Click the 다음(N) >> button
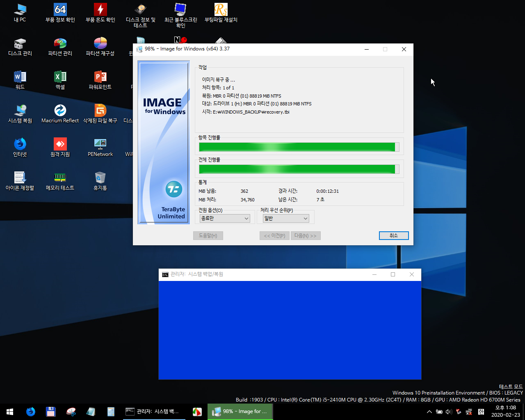Image resolution: width=525 pixels, height=420 pixels. coord(306,235)
